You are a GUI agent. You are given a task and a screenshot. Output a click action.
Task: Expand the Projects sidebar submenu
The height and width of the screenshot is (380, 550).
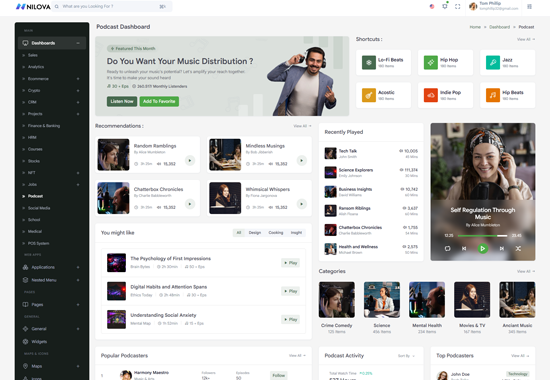click(78, 114)
